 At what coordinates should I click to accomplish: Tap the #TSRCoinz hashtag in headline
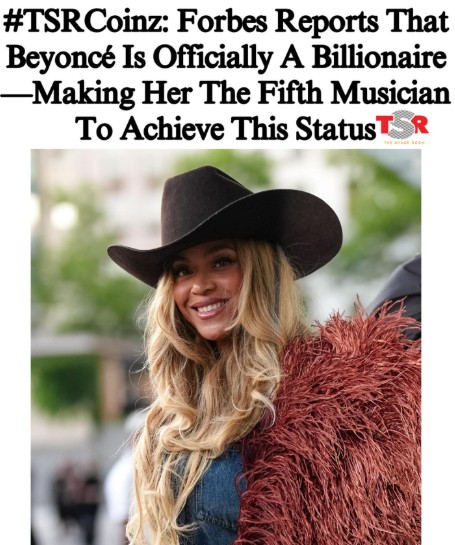[86, 22]
